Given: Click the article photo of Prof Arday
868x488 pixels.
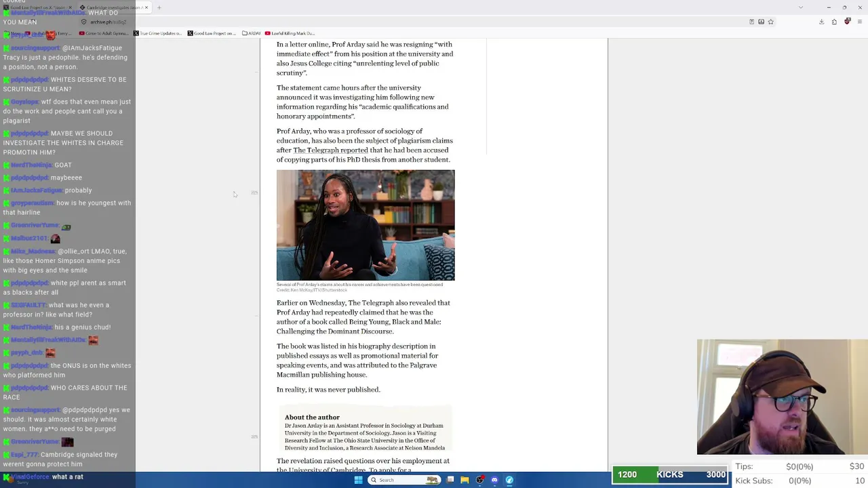Looking at the screenshot, I should (x=366, y=225).
